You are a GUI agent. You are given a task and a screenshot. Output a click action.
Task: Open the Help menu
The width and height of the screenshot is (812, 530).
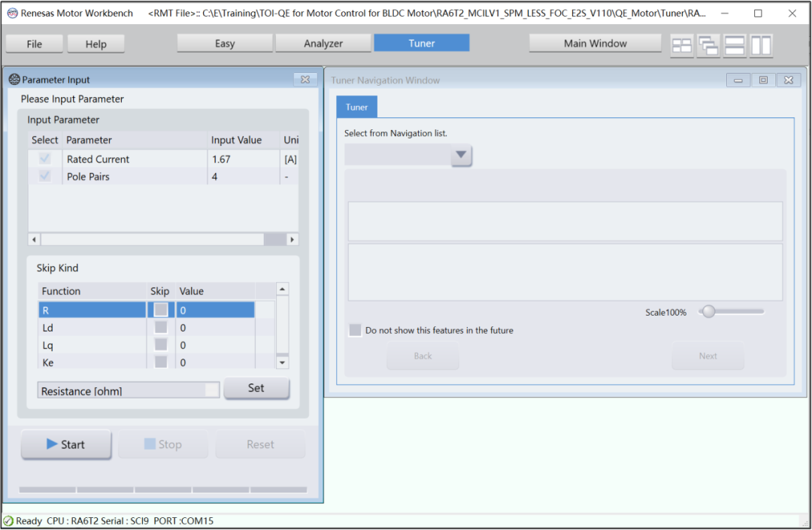95,44
